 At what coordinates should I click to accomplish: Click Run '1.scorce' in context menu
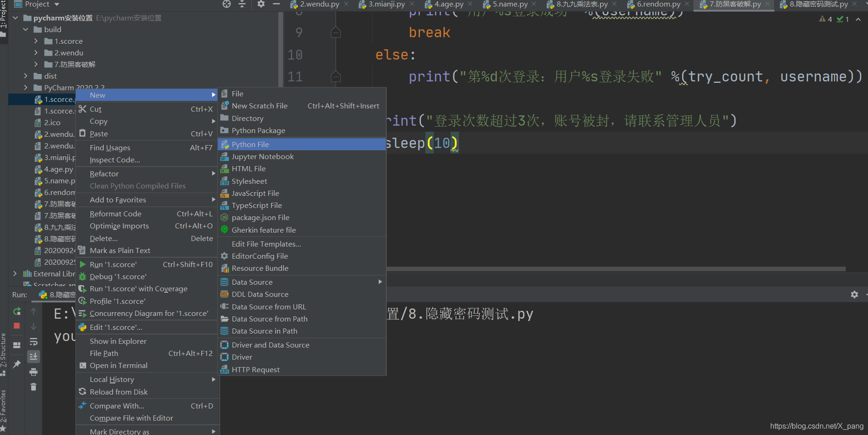[x=147, y=264]
